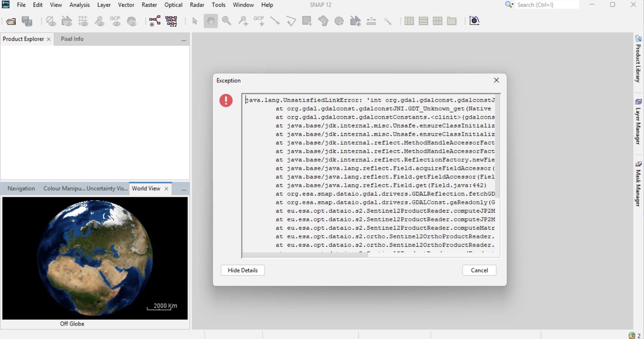Open the Graph Builder tool

pyautogui.click(x=155, y=21)
